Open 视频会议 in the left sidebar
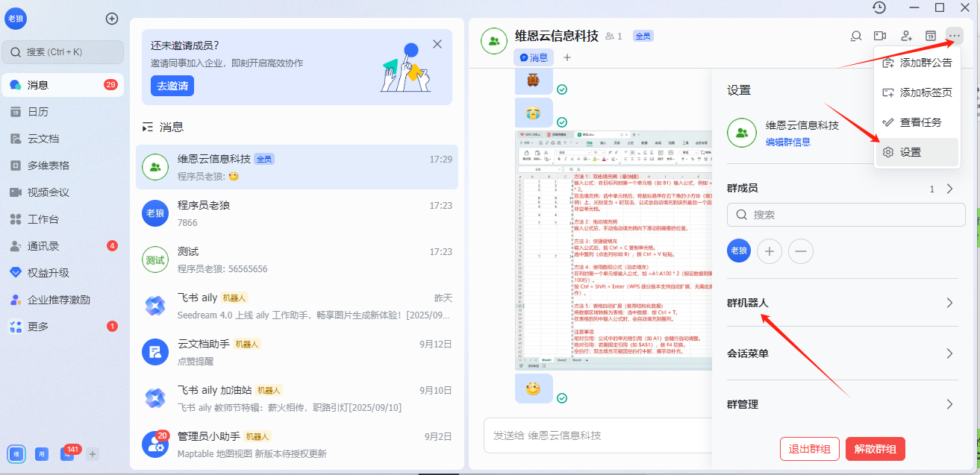 coord(63,192)
